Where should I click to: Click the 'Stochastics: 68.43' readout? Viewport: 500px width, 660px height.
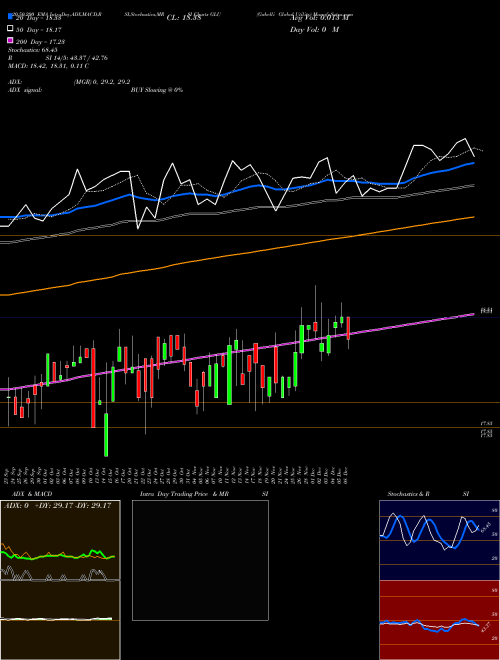coord(32,50)
